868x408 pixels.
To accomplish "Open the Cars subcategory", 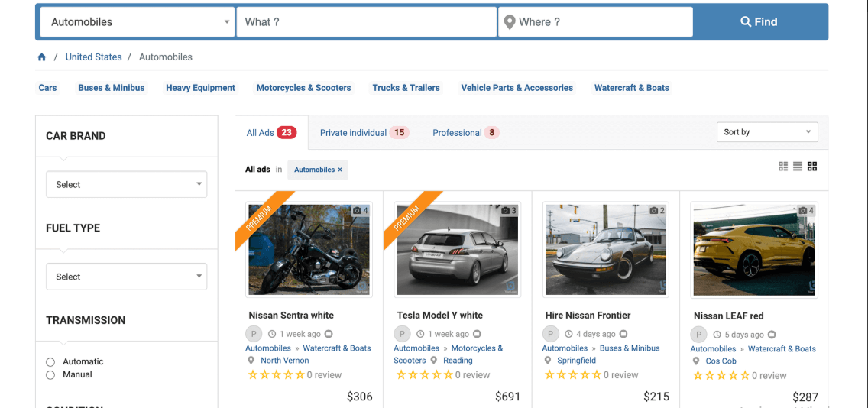I will pos(47,87).
